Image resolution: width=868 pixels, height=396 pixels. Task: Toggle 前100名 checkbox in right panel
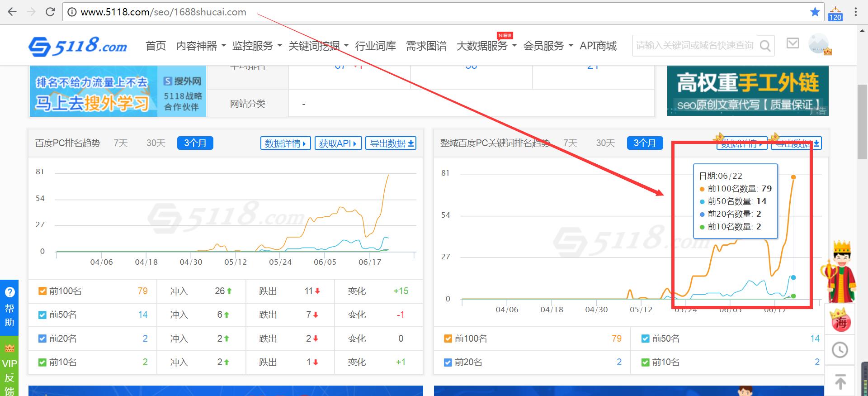tap(448, 339)
